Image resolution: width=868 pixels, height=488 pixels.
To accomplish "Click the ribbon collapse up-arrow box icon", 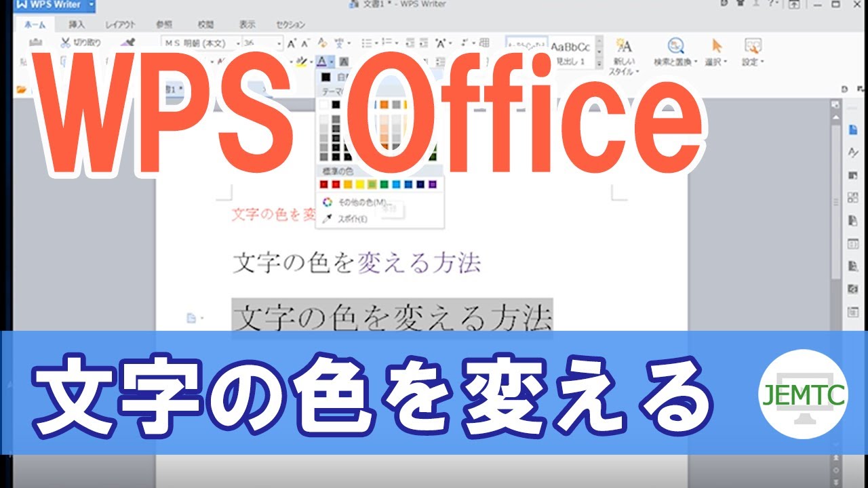I will (x=794, y=4).
